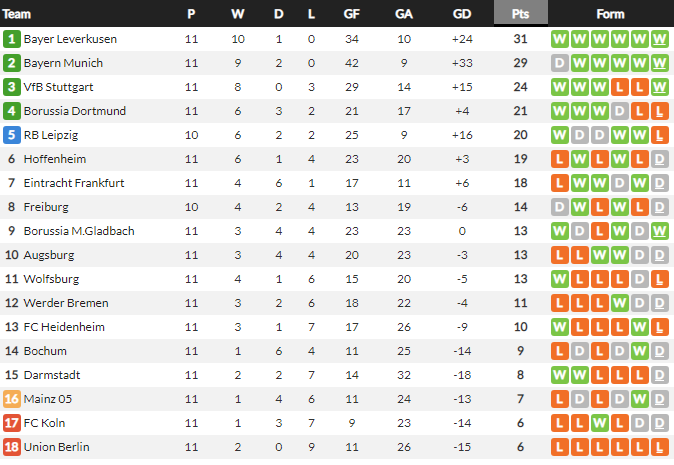The width and height of the screenshot is (674, 465).
Task: Click the Form column header
Action: coord(610,14)
